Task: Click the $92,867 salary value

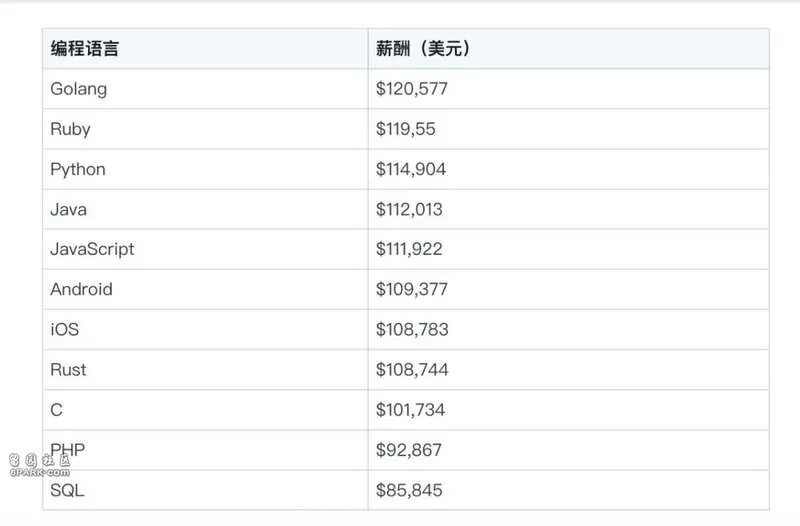Action: 409,449
